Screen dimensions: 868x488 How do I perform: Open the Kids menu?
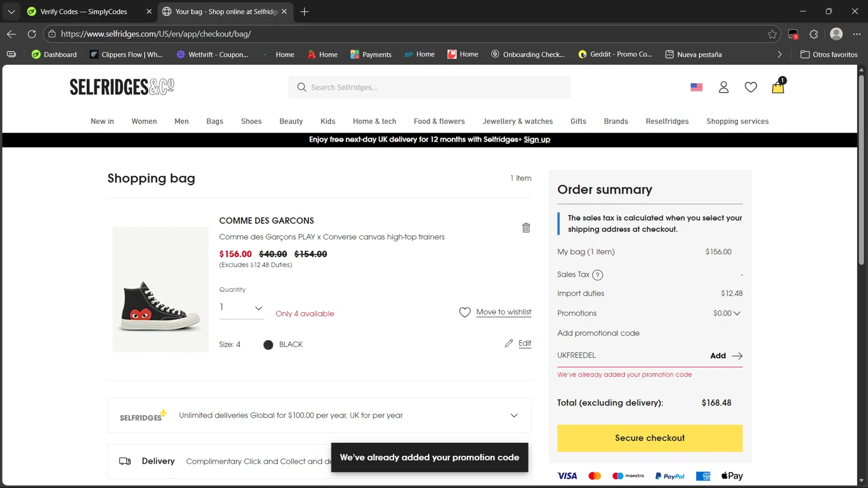coord(328,121)
